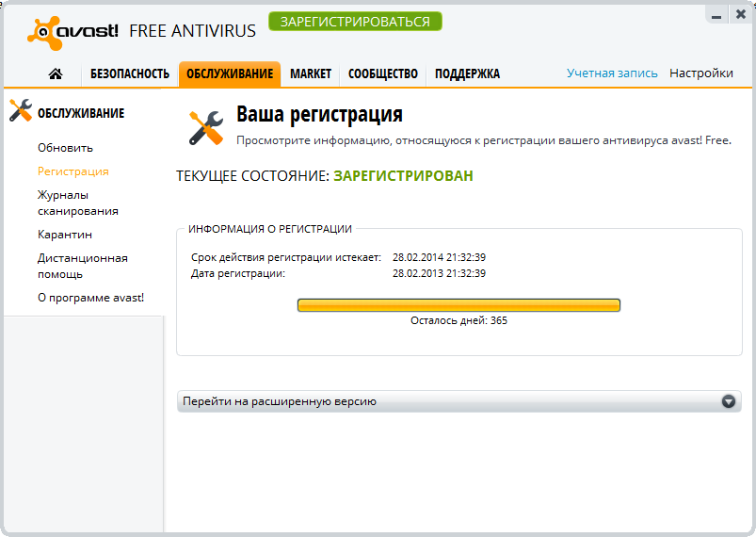Click the green ЗАРЕГИСТРИРОВАТЬСЯ button

(x=355, y=22)
